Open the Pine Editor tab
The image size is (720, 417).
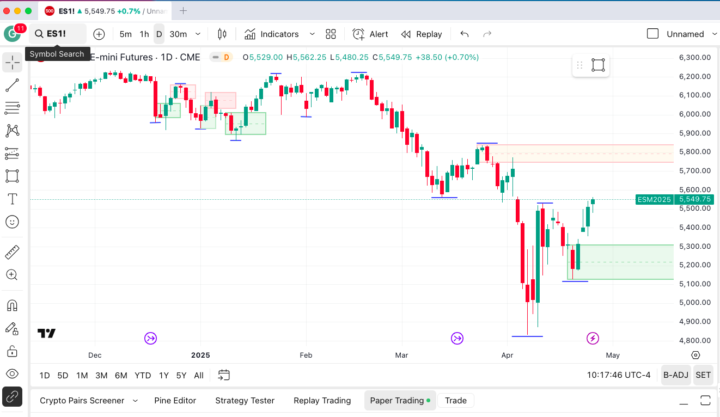tap(175, 400)
